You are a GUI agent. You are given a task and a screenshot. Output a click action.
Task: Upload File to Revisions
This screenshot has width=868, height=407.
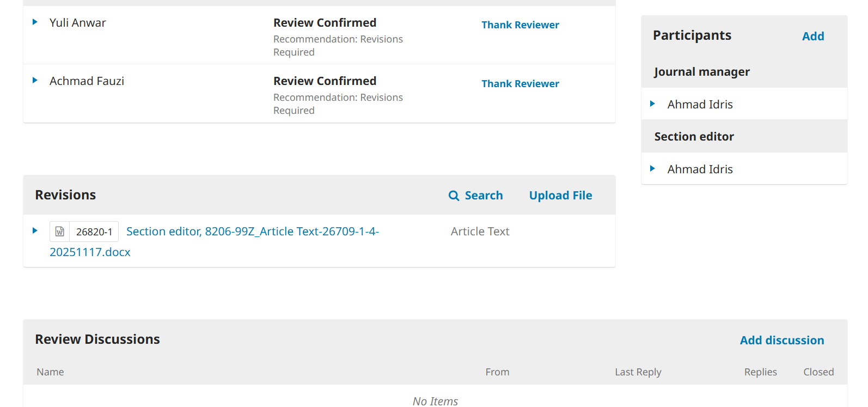click(560, 196)
